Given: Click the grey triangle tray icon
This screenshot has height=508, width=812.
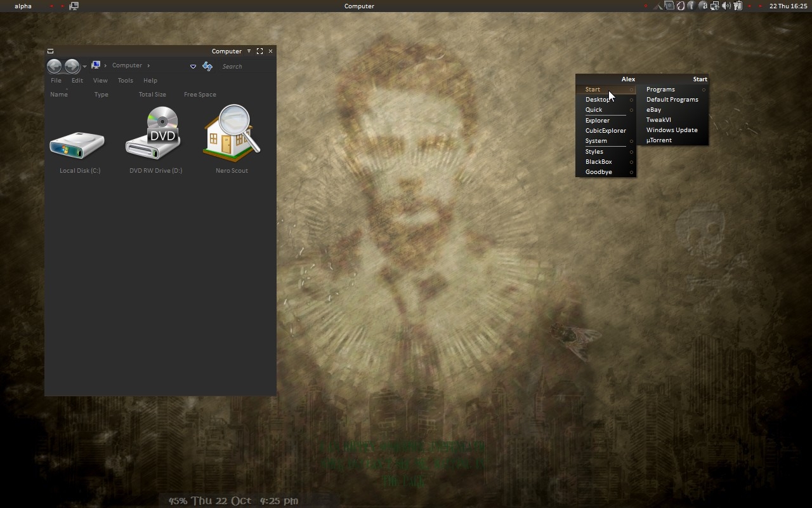Looking at the screenshot, I should pyautogui.click(x=658, y=7).
